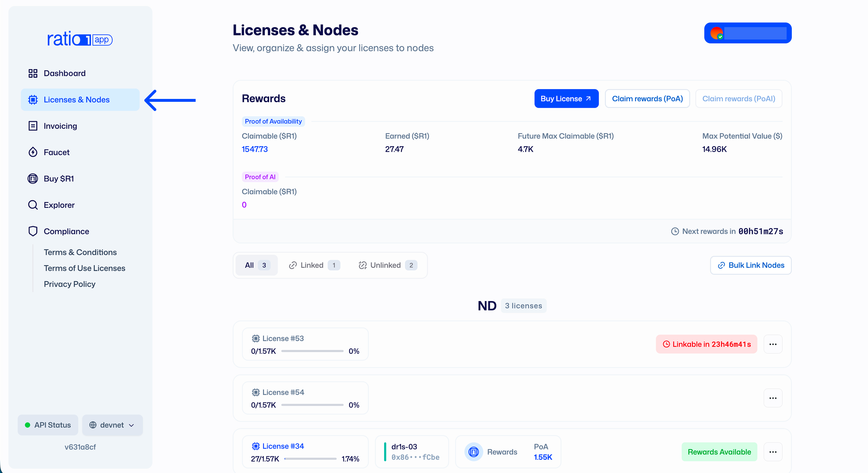This screenshot has width=868, height=473.
Task: Click the Explorer magnifier icon
Action: pyautogui.click(x=33, y=205)
